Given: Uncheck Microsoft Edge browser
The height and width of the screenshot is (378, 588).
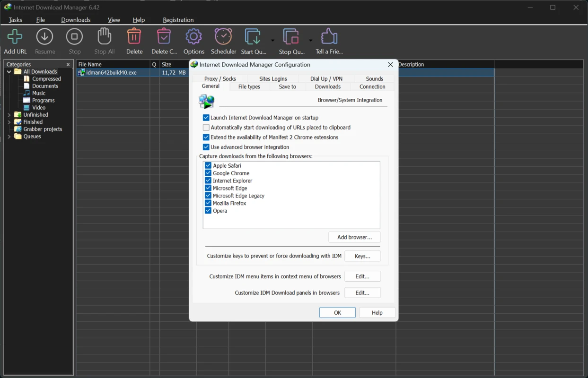Looking at the screenshot, I should (x=208, y=188).
